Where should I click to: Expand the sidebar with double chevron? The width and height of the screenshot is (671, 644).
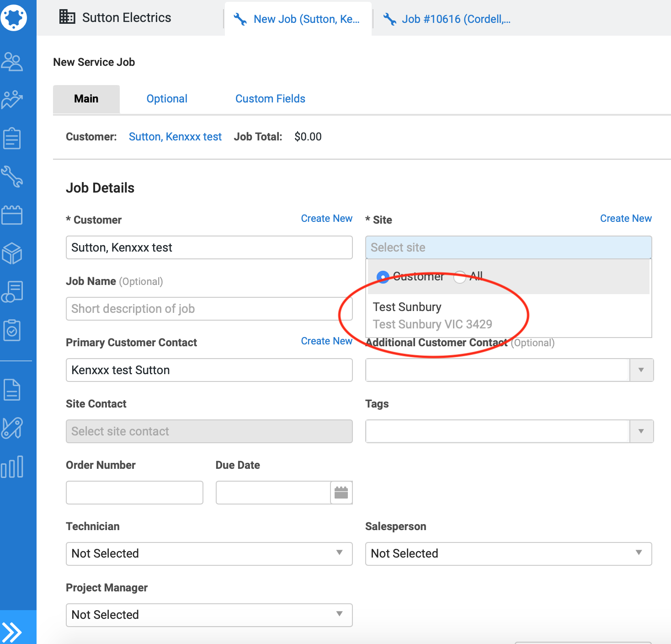[12, 632]
